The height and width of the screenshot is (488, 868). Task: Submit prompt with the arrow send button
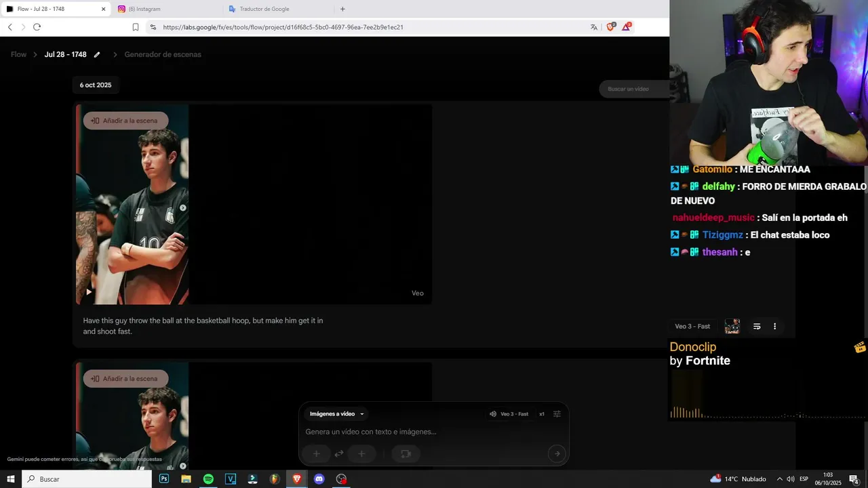[x=557, y=454]
